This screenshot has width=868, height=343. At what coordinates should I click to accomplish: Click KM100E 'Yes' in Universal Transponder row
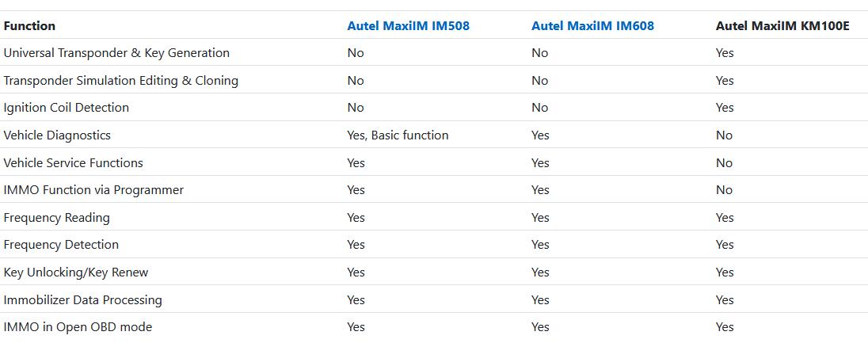[725, 53]
